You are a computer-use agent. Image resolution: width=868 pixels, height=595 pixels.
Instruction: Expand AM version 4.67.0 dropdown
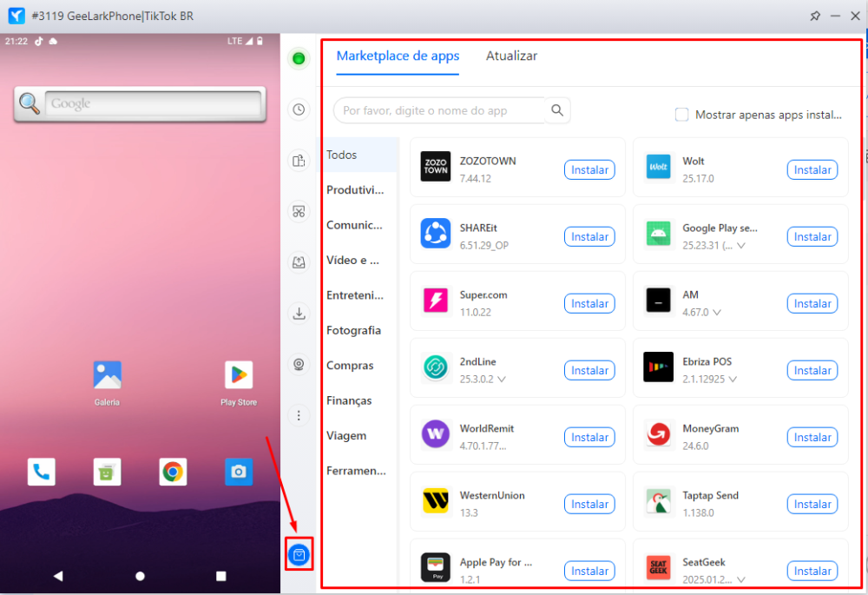tap(717, 313)
